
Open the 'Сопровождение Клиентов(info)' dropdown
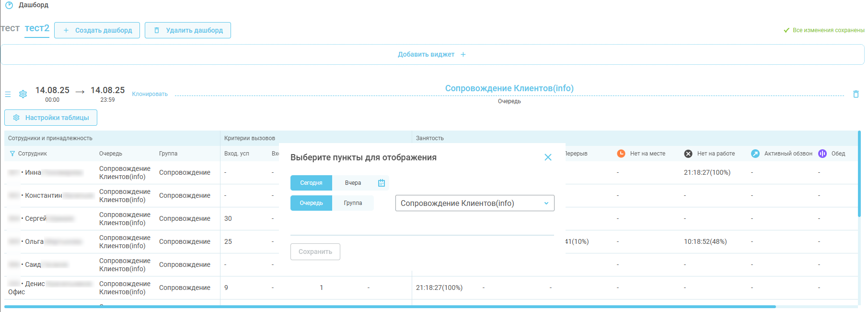(475, 203)
